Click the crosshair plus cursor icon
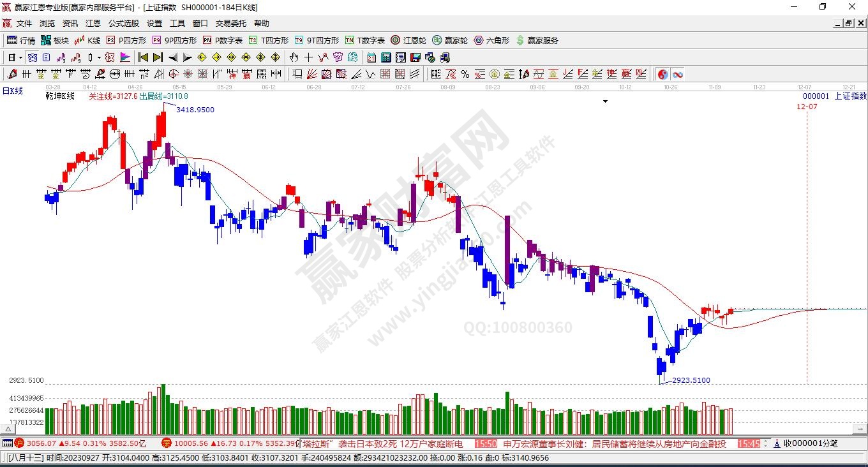The height and width of the screenshot is (467, 868). point(308,57)
